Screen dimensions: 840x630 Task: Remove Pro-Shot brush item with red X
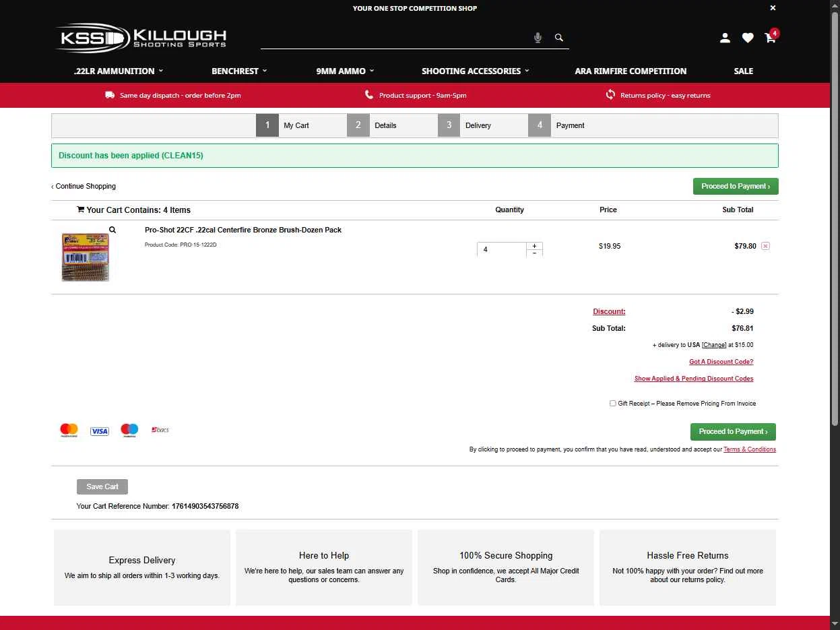[765, 246]
